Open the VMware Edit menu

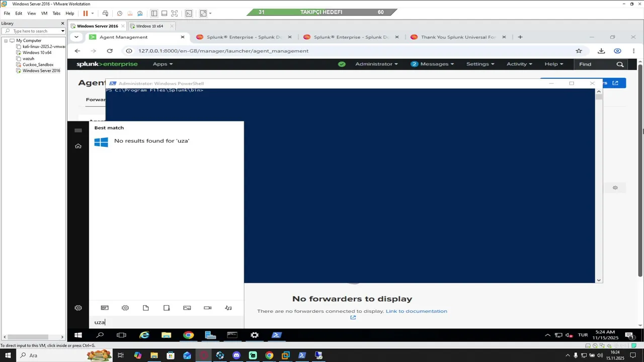[x=19, y=14]
